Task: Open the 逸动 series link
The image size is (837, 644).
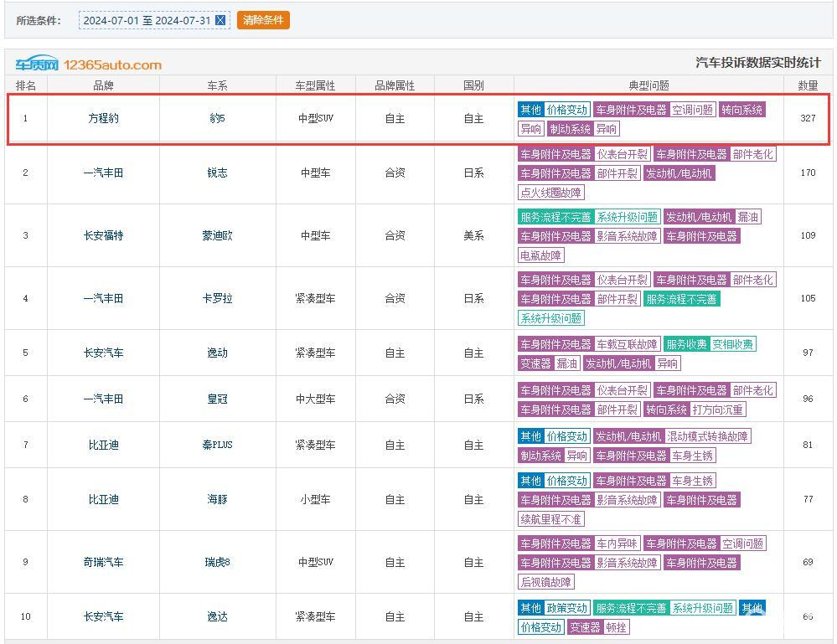Action: click(217, 353)
